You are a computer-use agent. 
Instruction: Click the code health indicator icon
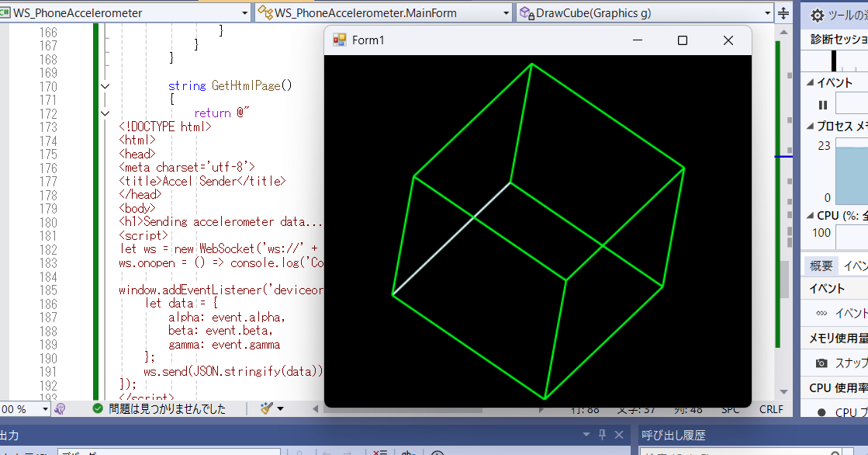click(60, 409)
